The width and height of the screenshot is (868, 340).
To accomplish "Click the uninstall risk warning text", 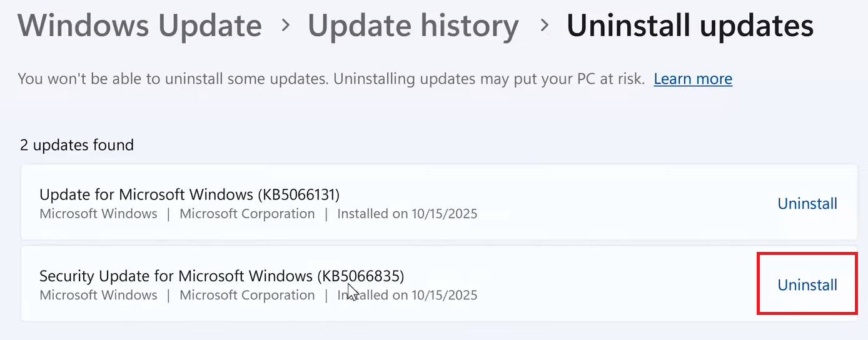I will pyautogui.click(x=331, y=79).
